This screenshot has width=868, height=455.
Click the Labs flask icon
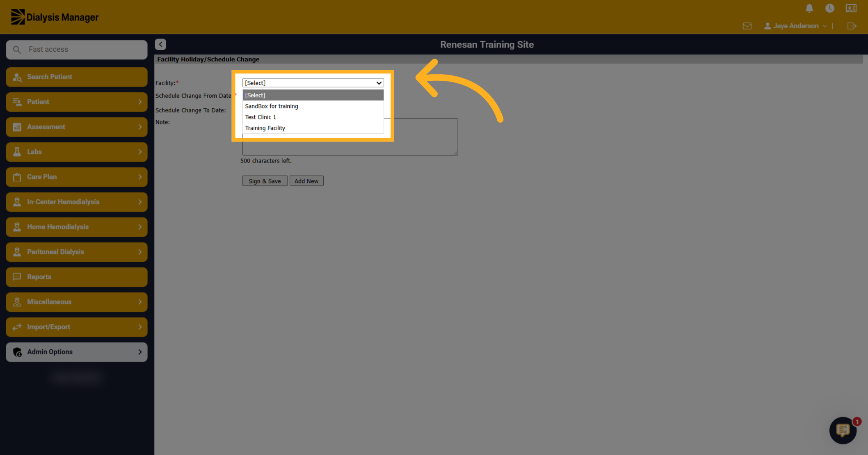[17, 152]
